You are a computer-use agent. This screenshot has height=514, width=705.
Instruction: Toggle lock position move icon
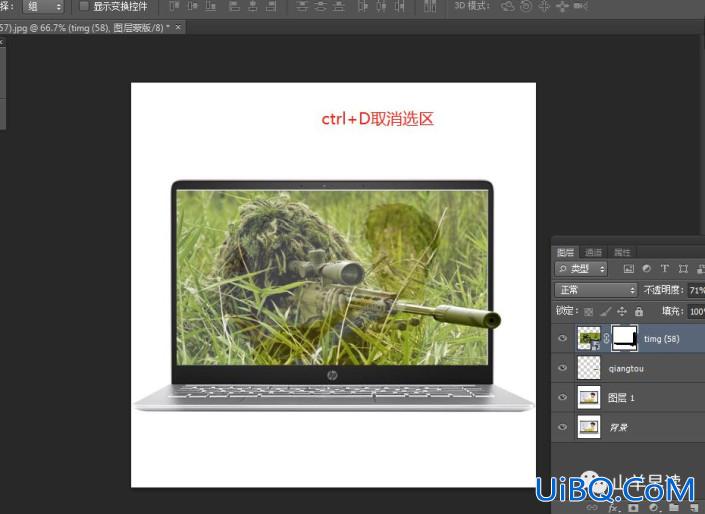coord(622,311)
